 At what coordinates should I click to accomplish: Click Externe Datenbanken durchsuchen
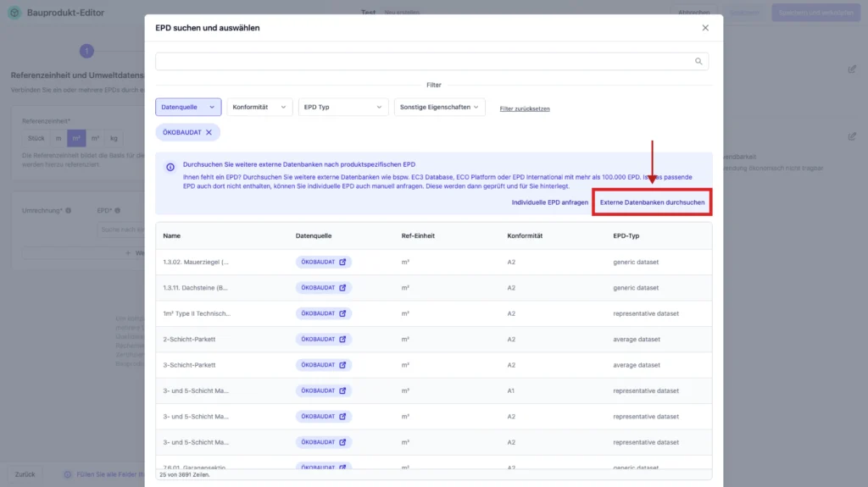coord(652,202)
